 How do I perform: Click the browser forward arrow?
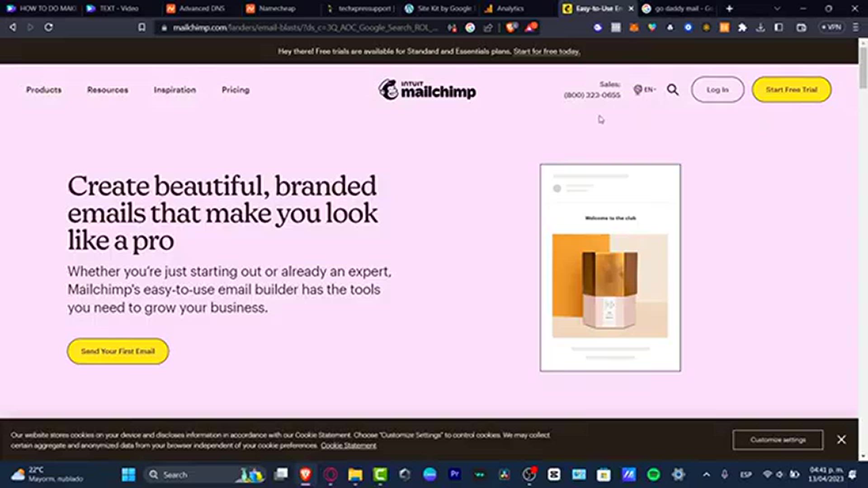(x=30, y=28)
